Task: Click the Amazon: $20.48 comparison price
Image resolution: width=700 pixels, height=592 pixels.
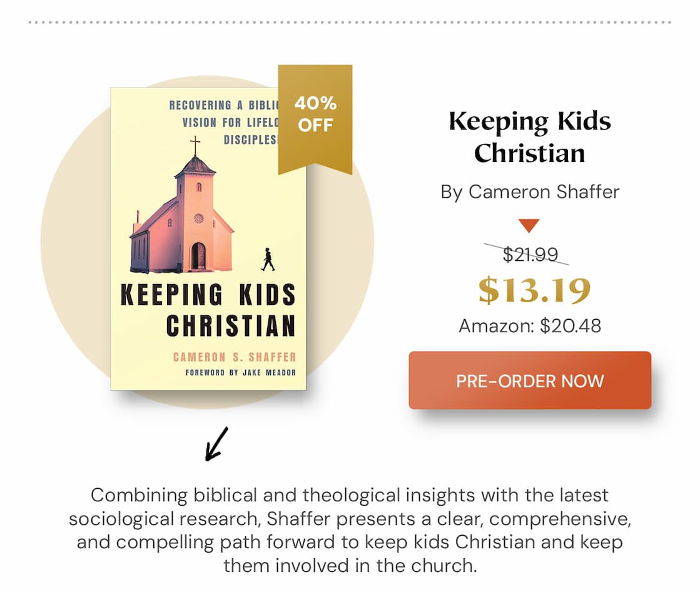Action: point(530,326)
